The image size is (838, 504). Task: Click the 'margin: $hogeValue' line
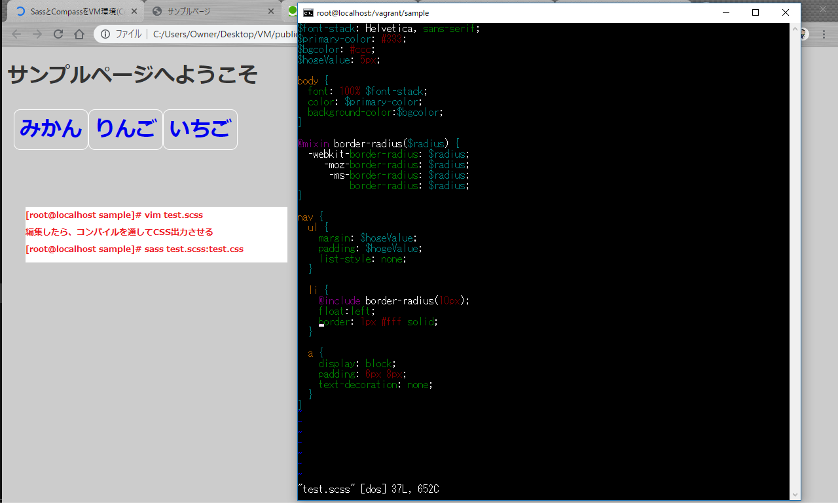click(x=368, y=238)
